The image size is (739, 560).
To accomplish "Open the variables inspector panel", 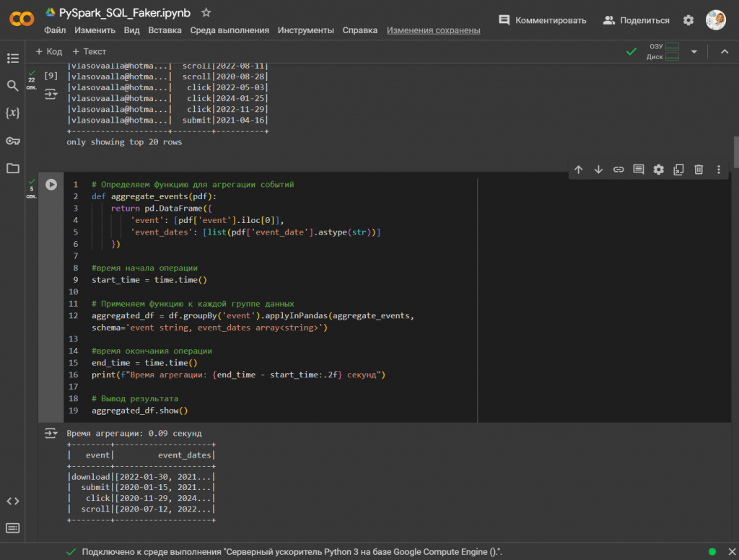I will 12,113.
